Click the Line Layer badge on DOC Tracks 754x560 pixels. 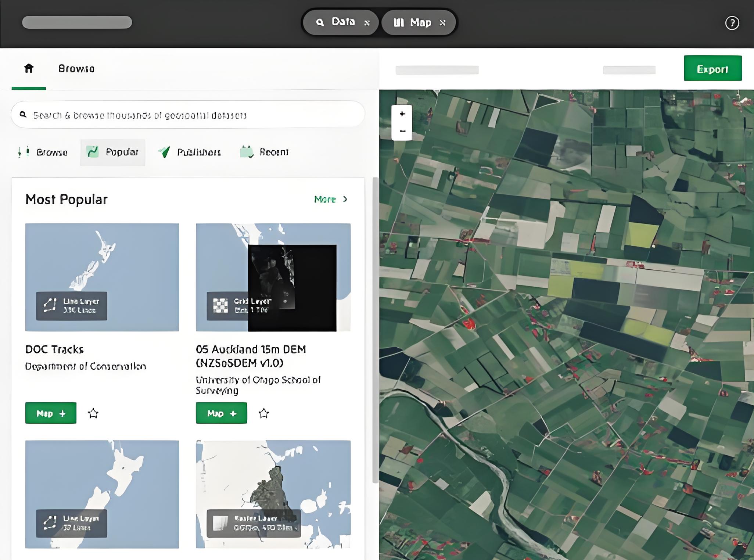click(72, 306)
